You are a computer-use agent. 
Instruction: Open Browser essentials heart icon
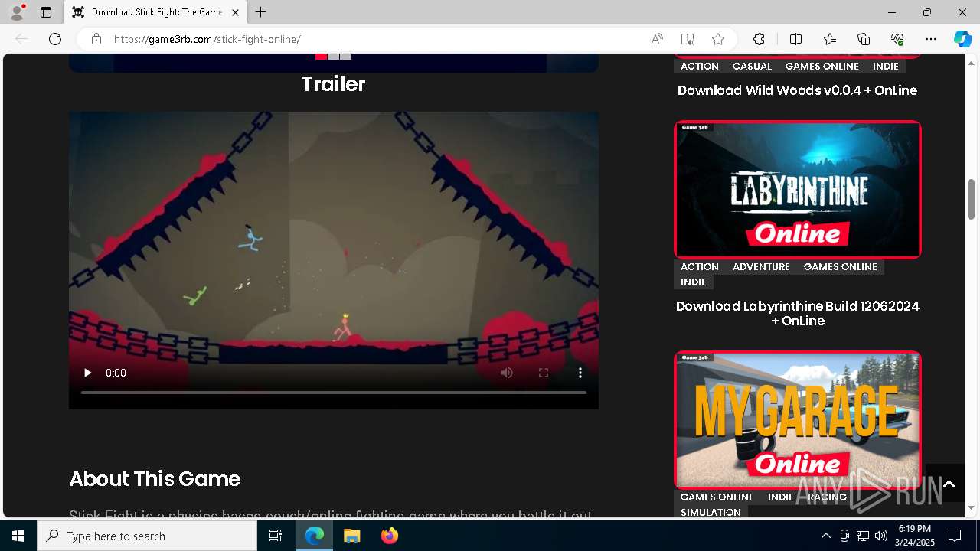click(897, 39)
